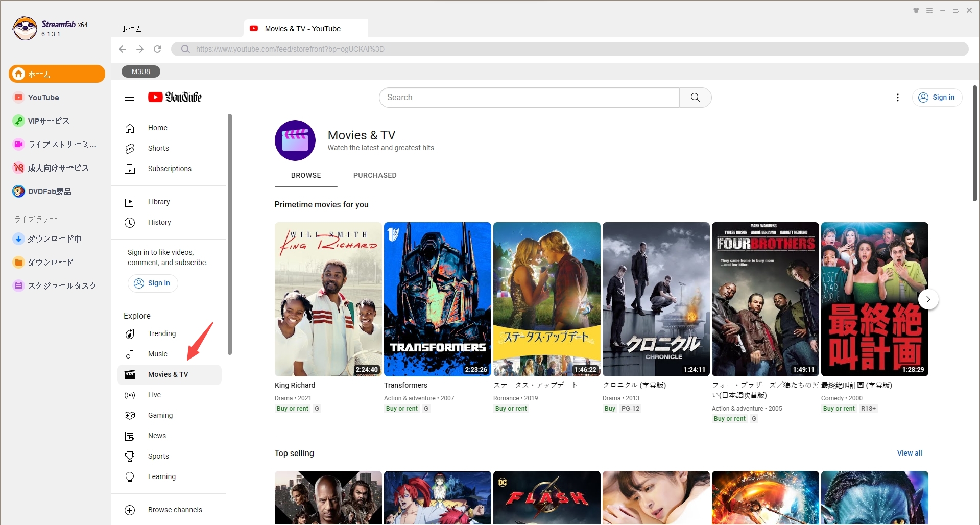Click the main page vertical scrollbar
This screenshot has height=525, width=980.
coord(975,143)
